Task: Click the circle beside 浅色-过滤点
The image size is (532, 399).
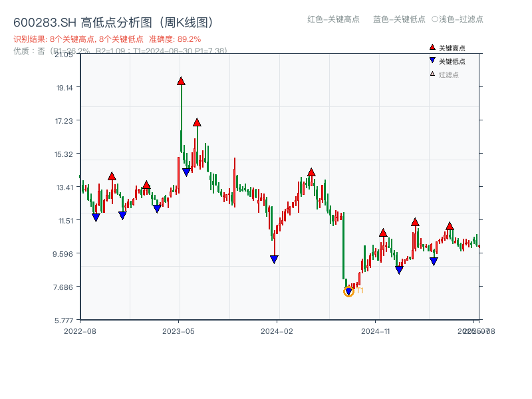Action: [x=435, y=19]
